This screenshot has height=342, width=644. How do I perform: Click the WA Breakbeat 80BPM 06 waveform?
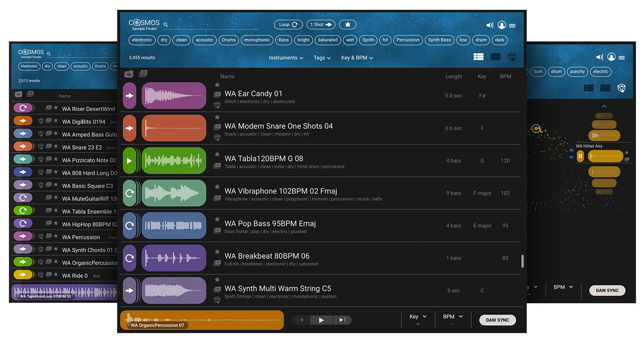tap(174, 258)
